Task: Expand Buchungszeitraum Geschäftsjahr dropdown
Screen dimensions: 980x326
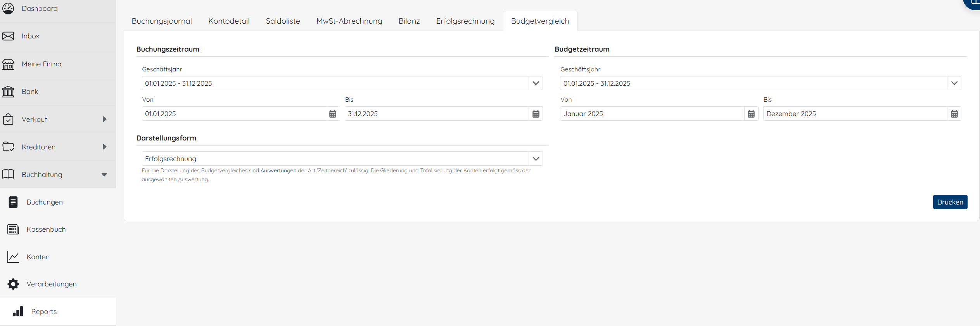Action: click(x=536, y=83)
